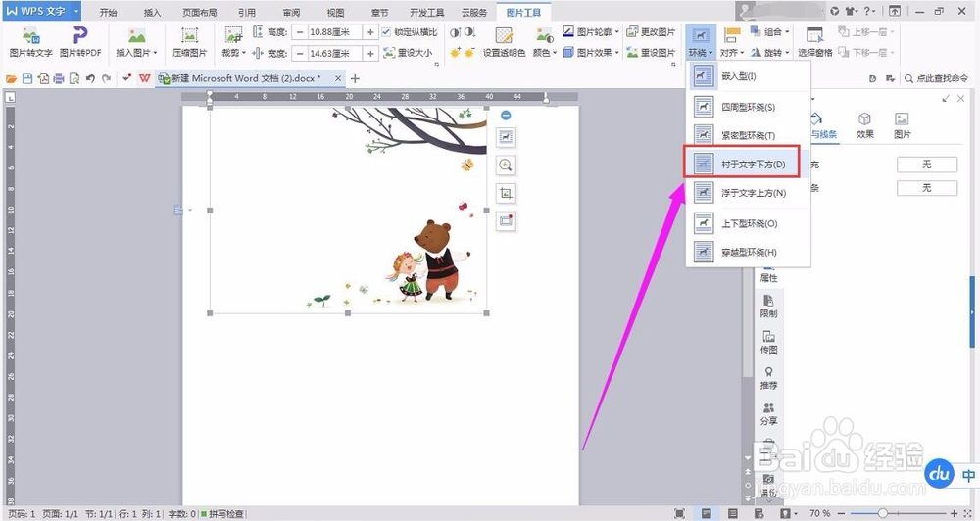
Task: Click 更改图片 change picture
Action: [x=651, y=32]
